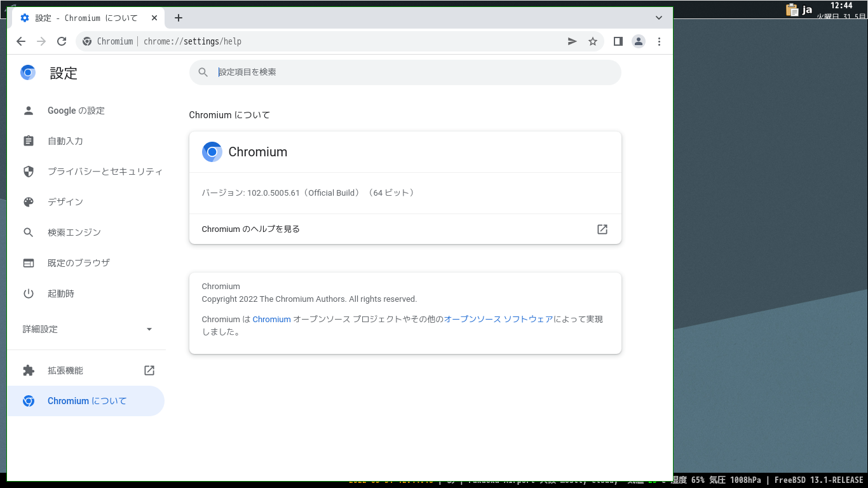Click the puzzle piece icon for 拡張機能
The image size is (868, 488).
point(29,370)
